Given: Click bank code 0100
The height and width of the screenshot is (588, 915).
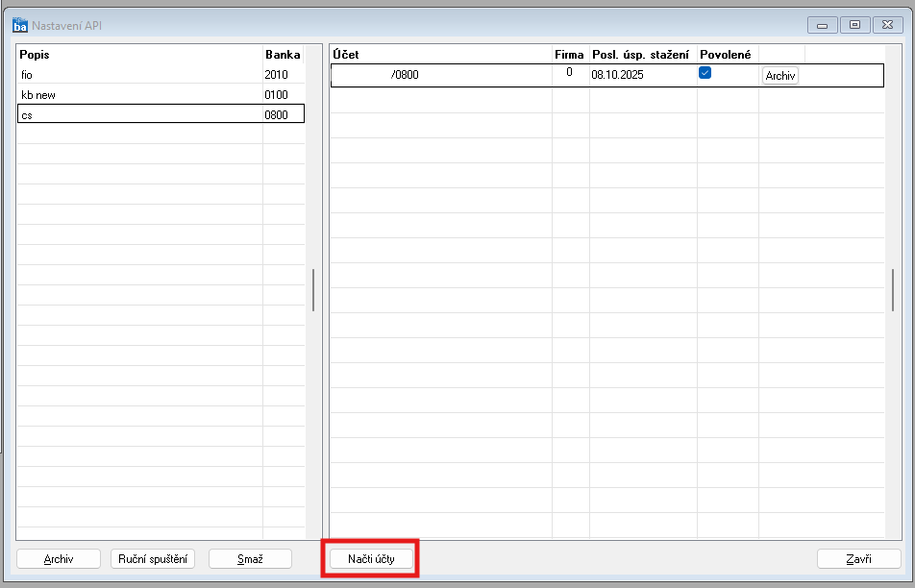Looking at the screenshot, I should click(x=276, y=94).
